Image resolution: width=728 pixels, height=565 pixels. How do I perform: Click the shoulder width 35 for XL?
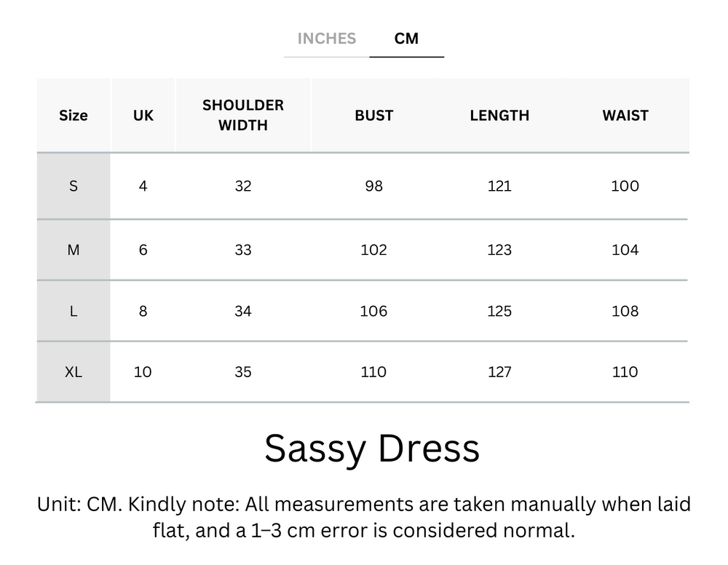coord(242,372)
